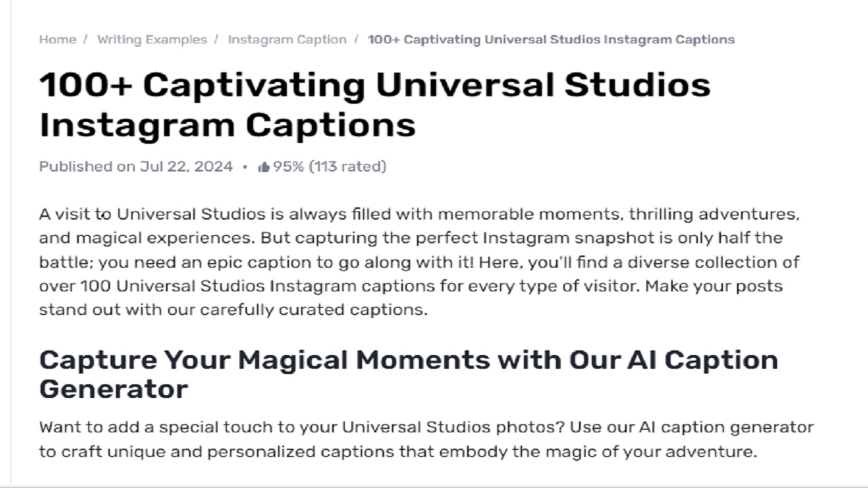
Task: Select the introductory paragraph text
Action: coord(419,261)
